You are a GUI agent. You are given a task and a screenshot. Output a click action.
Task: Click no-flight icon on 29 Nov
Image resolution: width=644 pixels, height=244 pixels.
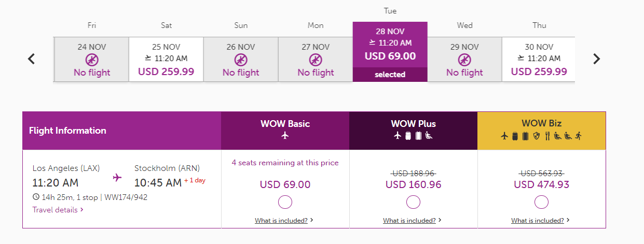(464, 60)
